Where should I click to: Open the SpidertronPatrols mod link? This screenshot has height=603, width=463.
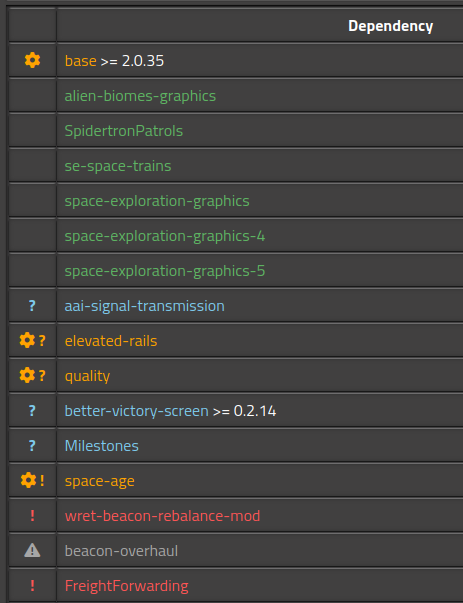point(123,131)
